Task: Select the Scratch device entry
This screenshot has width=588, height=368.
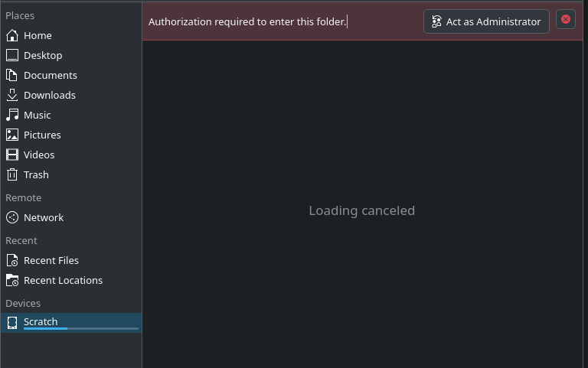Action: point(41,321)
